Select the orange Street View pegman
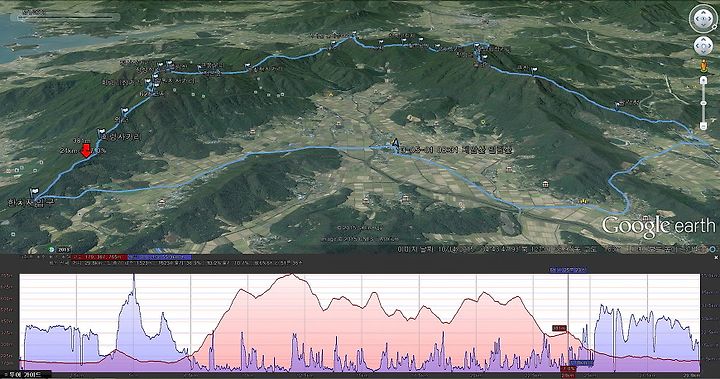Screen dimensions: 720x379 coord(703,66)
